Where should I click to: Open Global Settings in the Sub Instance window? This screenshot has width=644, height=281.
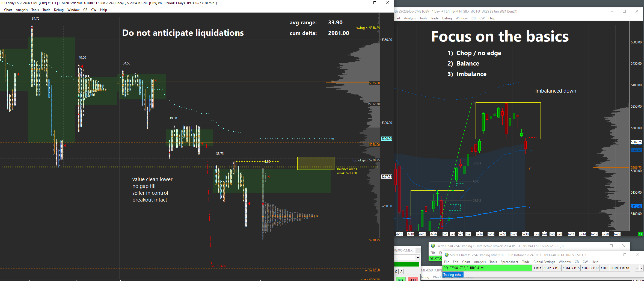coord(544,262)
